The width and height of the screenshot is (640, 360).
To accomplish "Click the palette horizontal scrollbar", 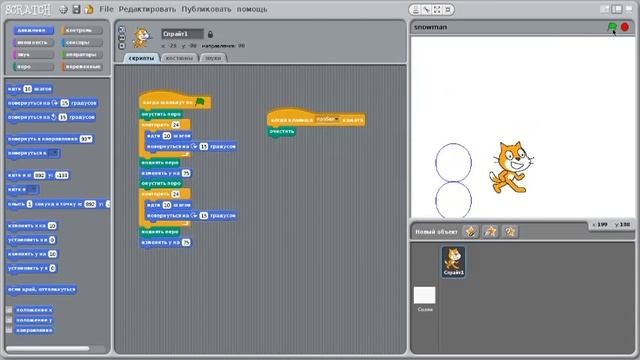I will coord(48,349).
